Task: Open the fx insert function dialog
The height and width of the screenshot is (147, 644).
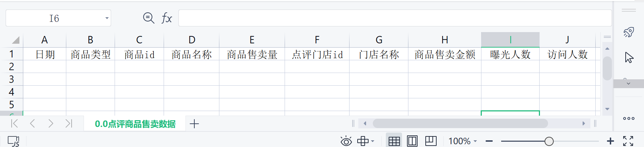Action: click(x=167, y=18)
